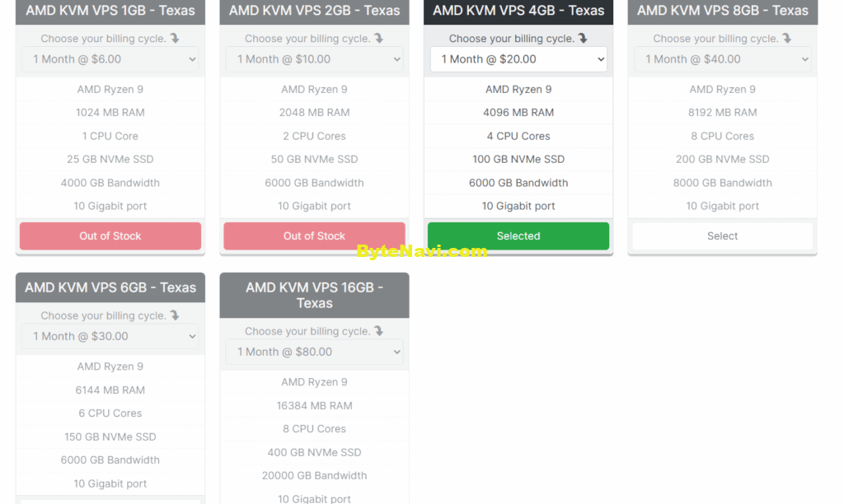Click arrow icon beside 6GB billing cycle label
The height and width of the screenshot is (504, 844).
point(175,315)
